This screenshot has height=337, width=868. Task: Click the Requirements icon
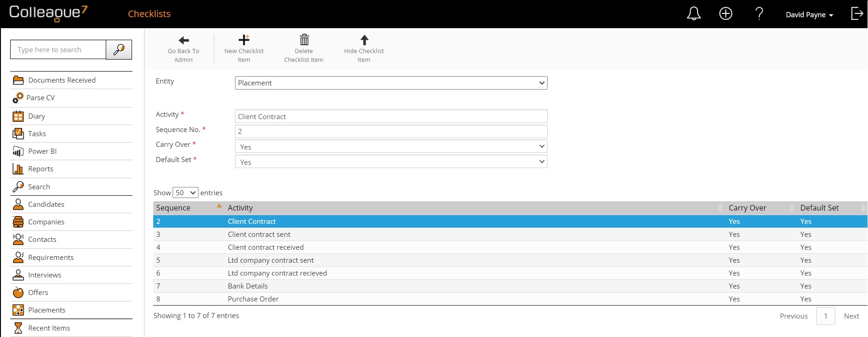pyautogui.click(x=18, y=257)
